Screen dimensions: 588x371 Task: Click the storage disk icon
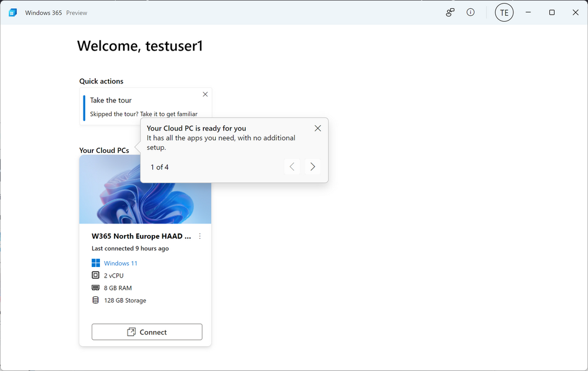[96, 300]
